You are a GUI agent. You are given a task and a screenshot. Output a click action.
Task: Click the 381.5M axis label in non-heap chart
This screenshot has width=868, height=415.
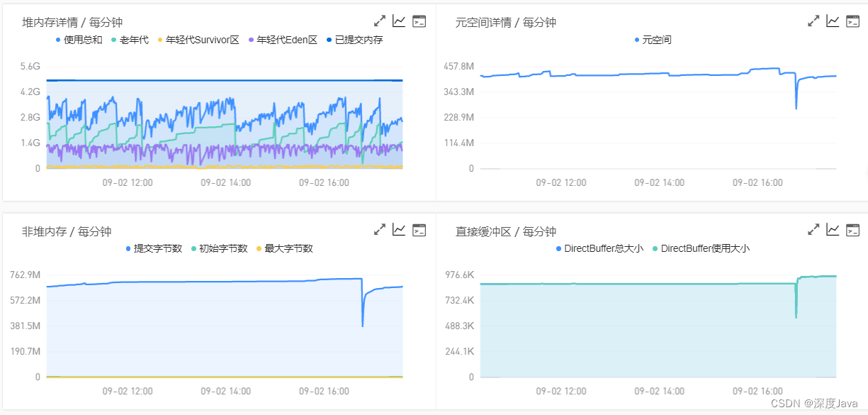tap(25, 326)
